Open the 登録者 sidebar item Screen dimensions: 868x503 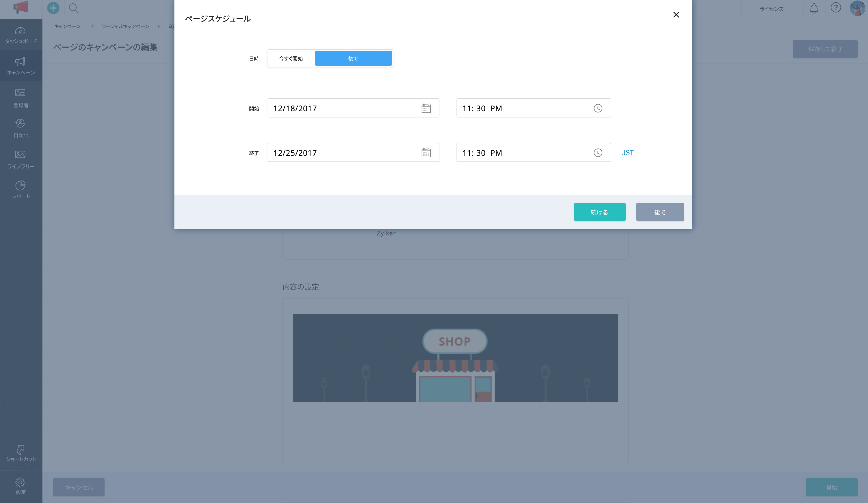pyautogui.click(x=21, y=98)
